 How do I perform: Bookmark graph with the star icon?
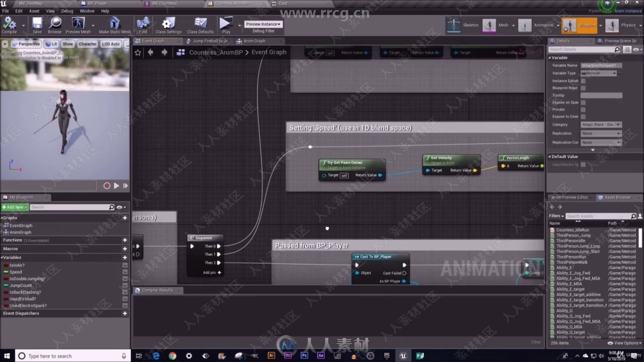click(x=138, y=52)
